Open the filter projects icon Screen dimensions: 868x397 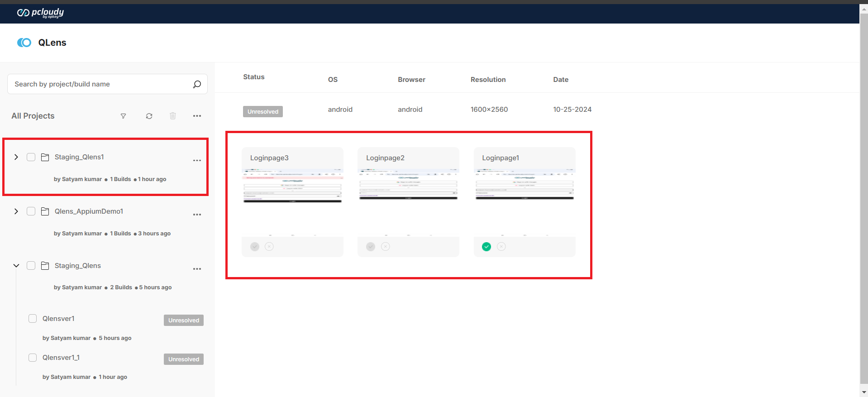point(123,116)
